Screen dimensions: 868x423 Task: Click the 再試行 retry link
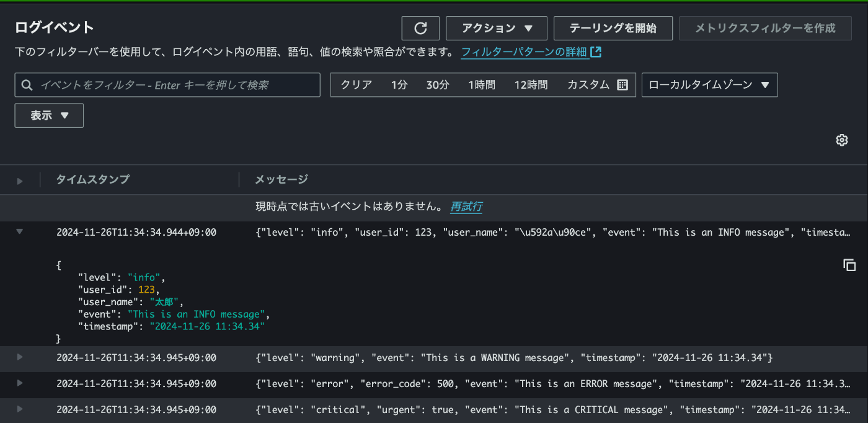point(466,207)
